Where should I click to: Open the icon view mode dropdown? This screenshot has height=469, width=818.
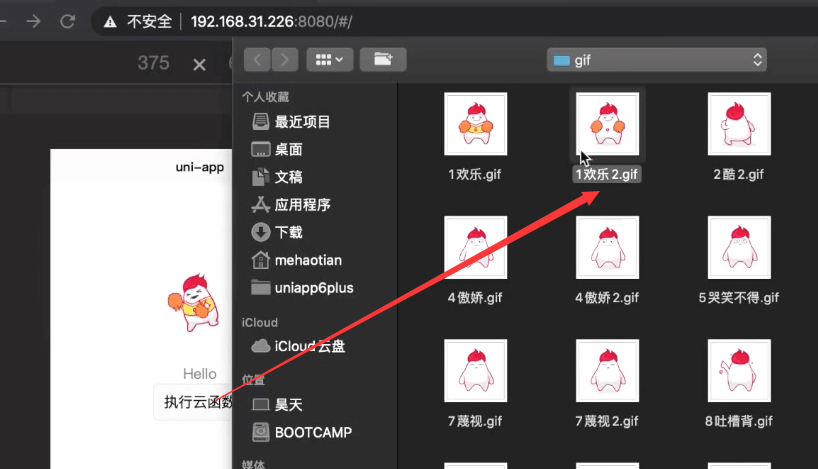tap(330, 59)
